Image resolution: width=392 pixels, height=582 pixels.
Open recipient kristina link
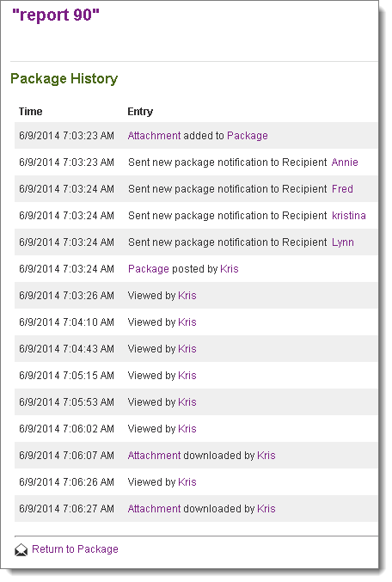point(348,216)
